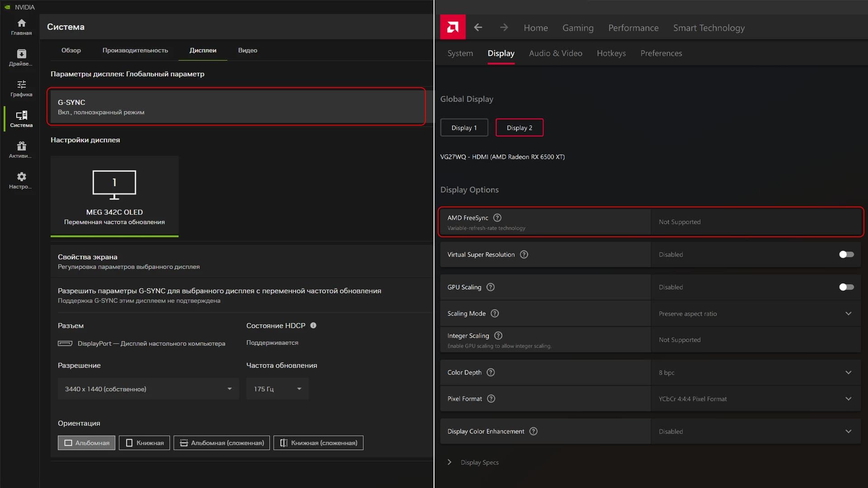Select MEG 342C OLED display thumbnail
The height and width of the screenshot is (488, 868).
[x=114, y=196]
